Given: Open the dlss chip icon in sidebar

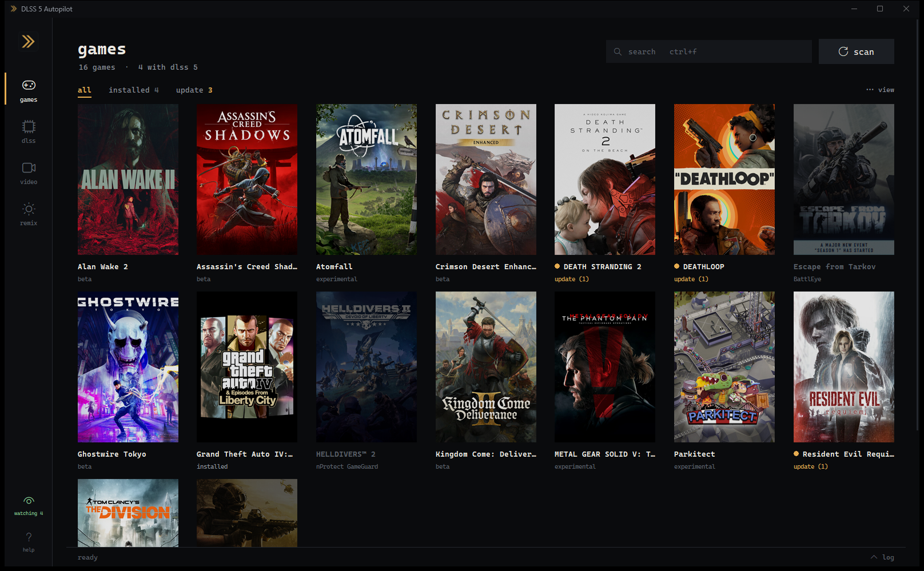Looking at the screenshot, I should pos(29,126).
